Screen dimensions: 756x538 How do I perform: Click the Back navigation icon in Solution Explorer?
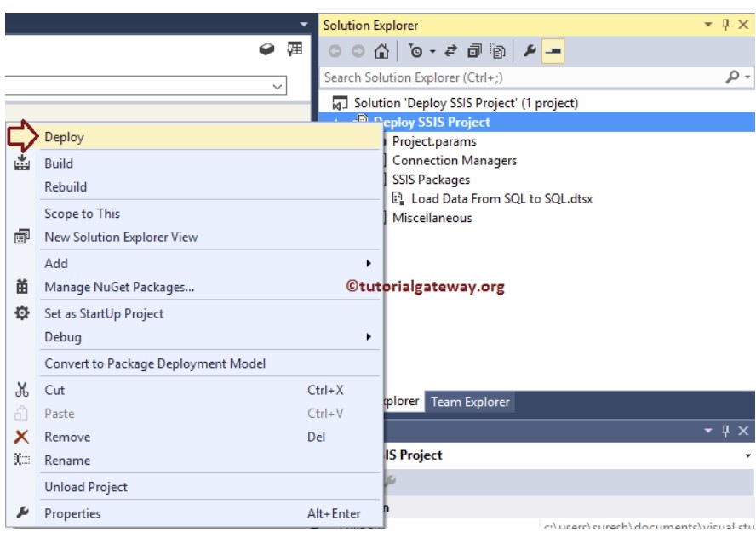click(x=335, y=51)
